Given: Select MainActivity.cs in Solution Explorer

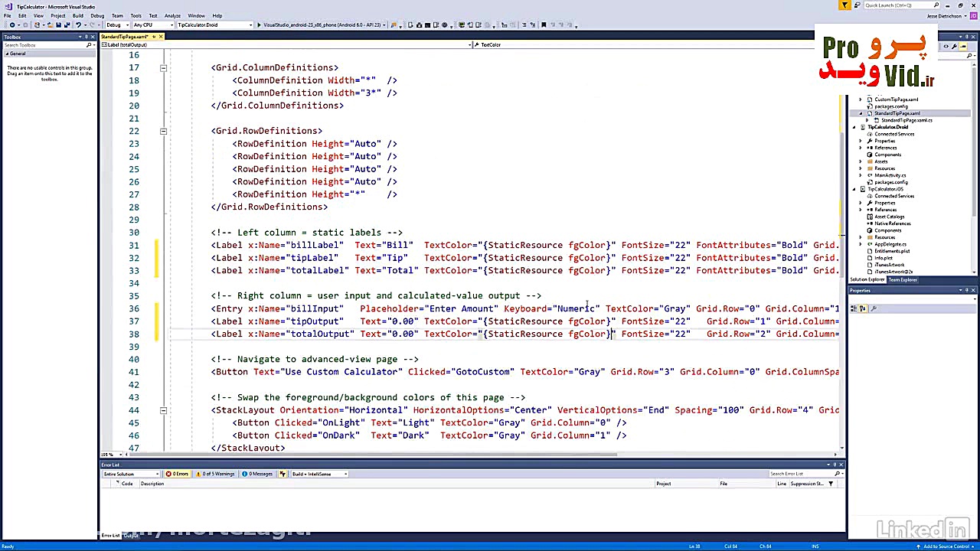Looking at the screenshot, I should (x=890, y=175).
